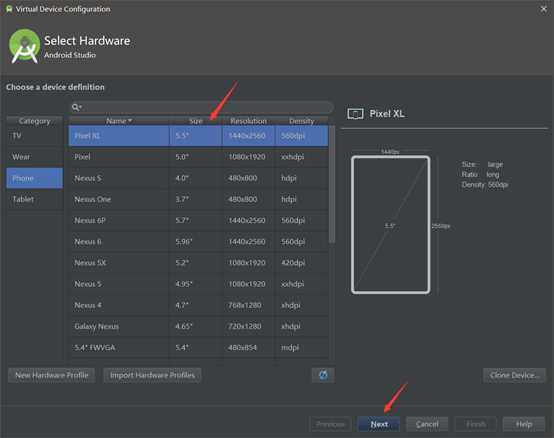Click the Help button
This screenshot has width=554, height=438.
(x=524, y=424)
